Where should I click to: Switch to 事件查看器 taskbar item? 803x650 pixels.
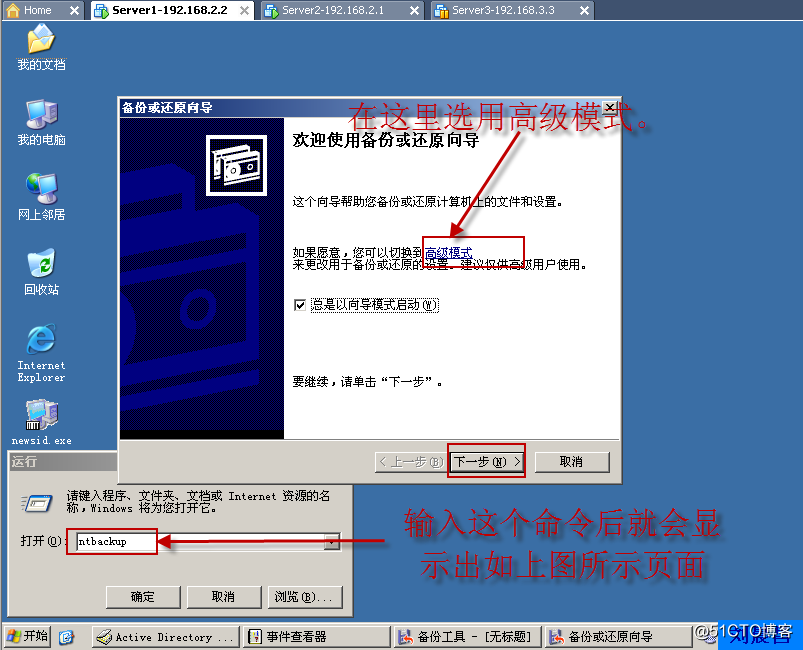point(316,637)
